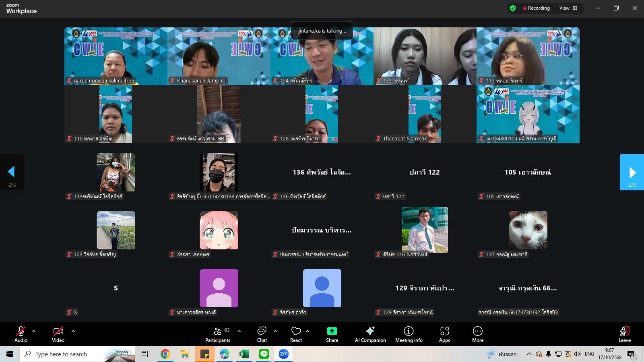The width and height of the screenshot is (644, 362).
Task: Leave the meeting
Action: 624,334
